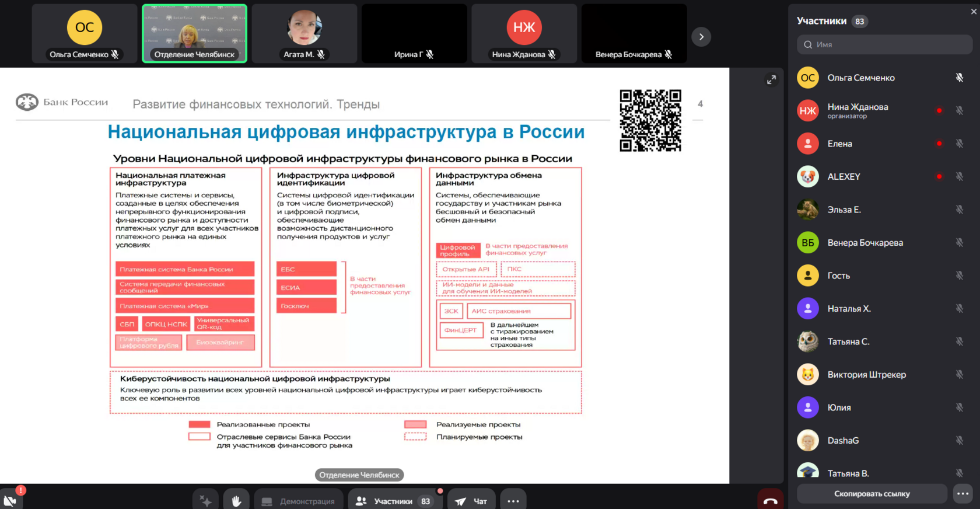Open the sparkle effects button

point(205,501)
